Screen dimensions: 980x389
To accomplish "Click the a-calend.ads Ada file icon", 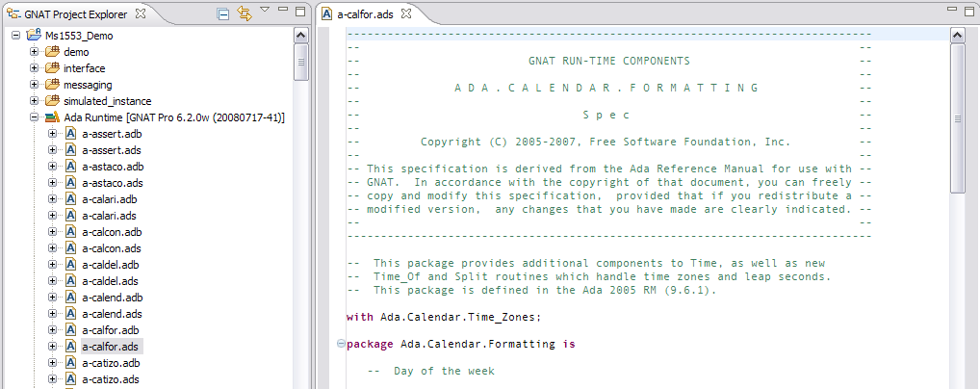I will pos(70,313).
